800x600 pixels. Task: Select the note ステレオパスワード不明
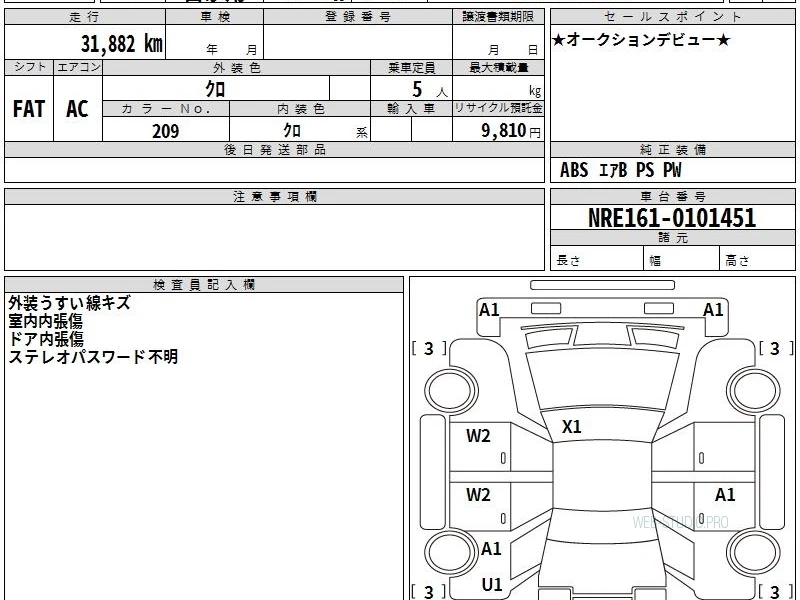click(93, 357)
